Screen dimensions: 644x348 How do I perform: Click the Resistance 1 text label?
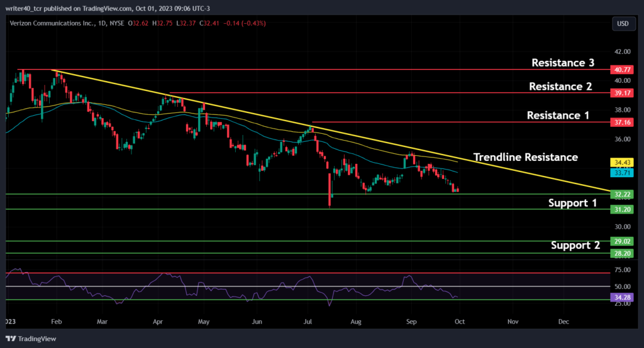click(x=558, y=116)
